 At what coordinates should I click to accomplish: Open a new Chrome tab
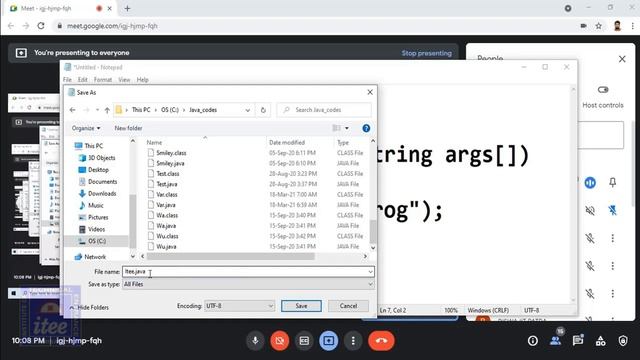127,8
